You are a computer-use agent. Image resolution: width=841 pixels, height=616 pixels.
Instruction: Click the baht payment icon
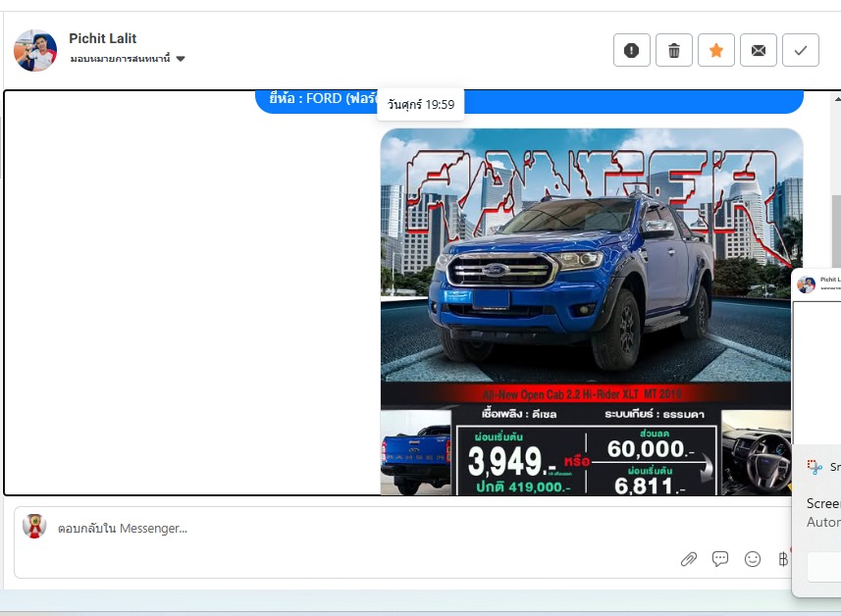coord(782,559)
